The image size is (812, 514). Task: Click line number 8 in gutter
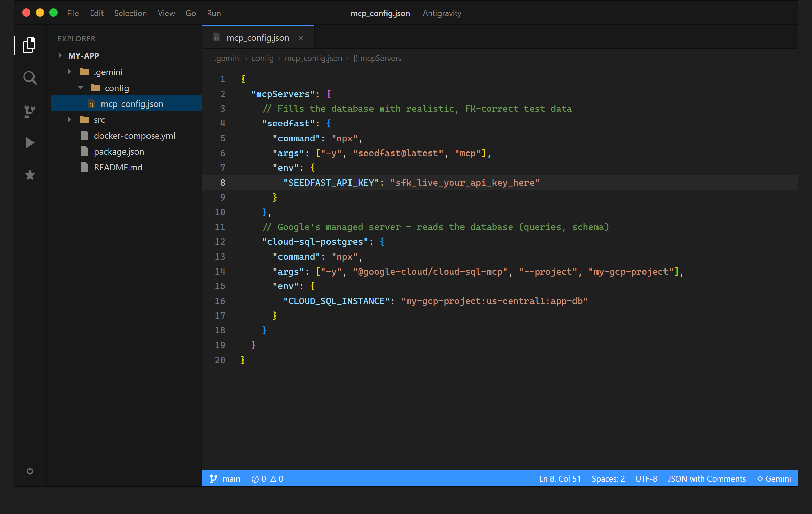(x=222, y=182)
